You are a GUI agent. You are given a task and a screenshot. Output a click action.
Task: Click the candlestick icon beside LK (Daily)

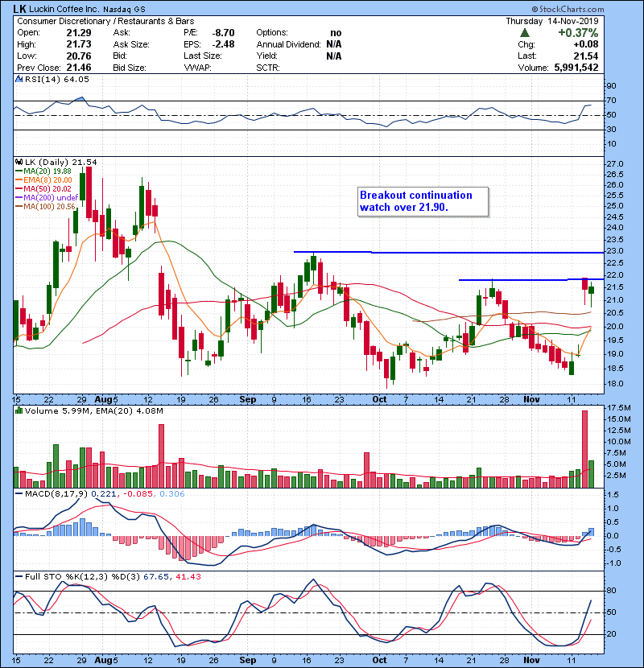(x=19, y=162)
